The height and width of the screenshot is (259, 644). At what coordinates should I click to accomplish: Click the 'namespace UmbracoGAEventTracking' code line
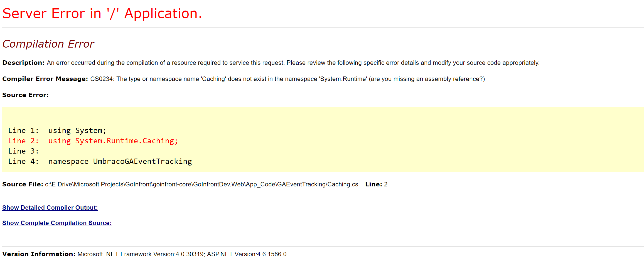pyautogui.click(x=120, y=161)
